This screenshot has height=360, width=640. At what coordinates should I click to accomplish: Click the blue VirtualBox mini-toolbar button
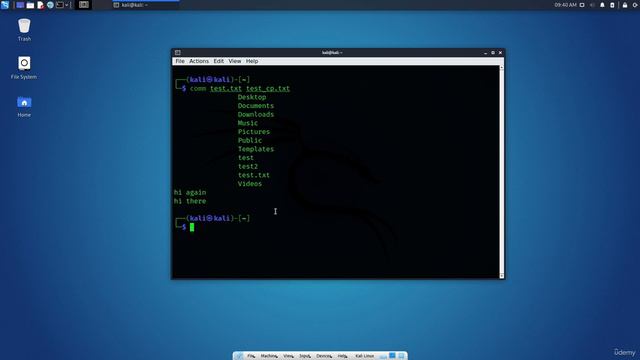click(392, 356)
